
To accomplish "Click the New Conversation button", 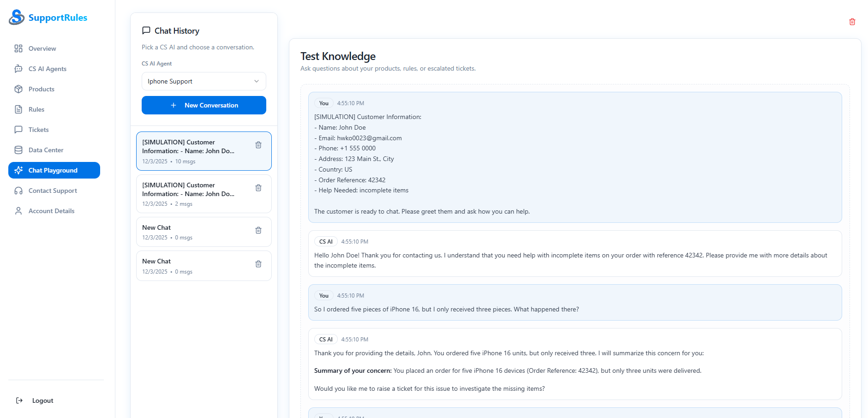I will (204, 105).
